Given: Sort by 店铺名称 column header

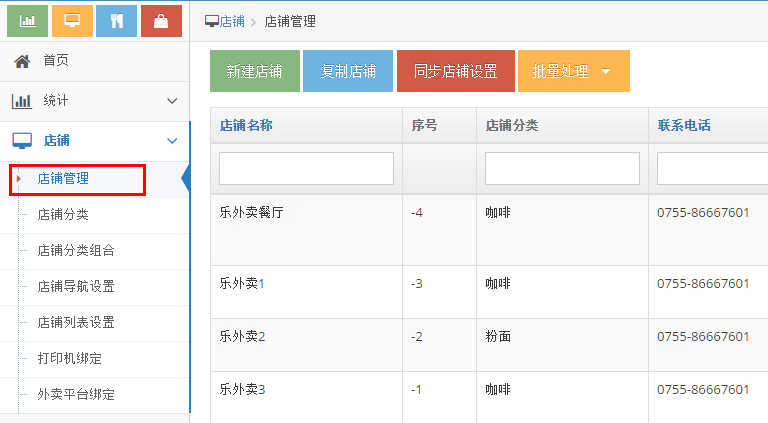Looking at the screenshot, I should (246, 125).
